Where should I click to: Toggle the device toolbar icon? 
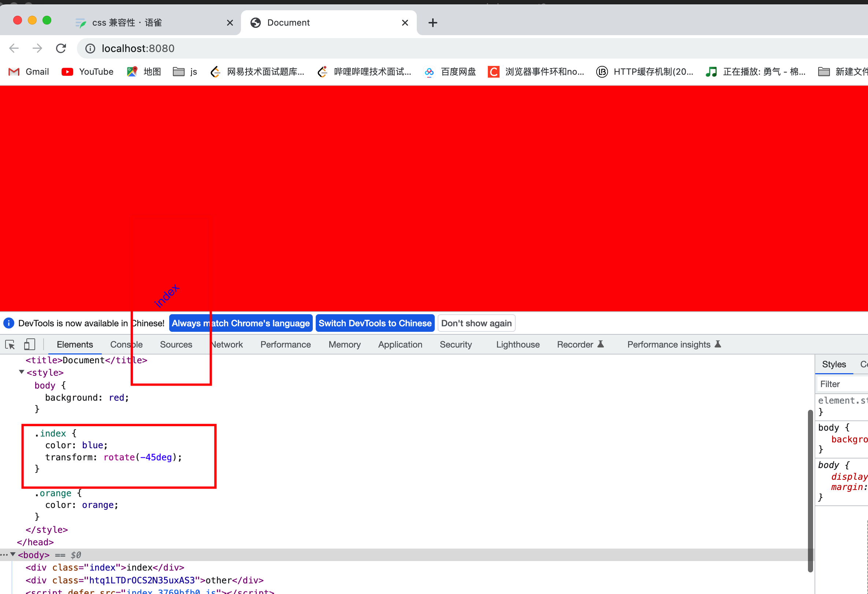pyautogui.click(x=30, y=345)
